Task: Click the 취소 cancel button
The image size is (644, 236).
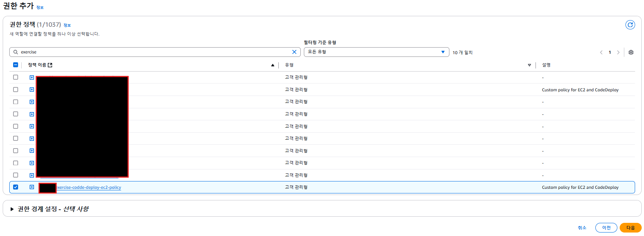Action: 582,228
